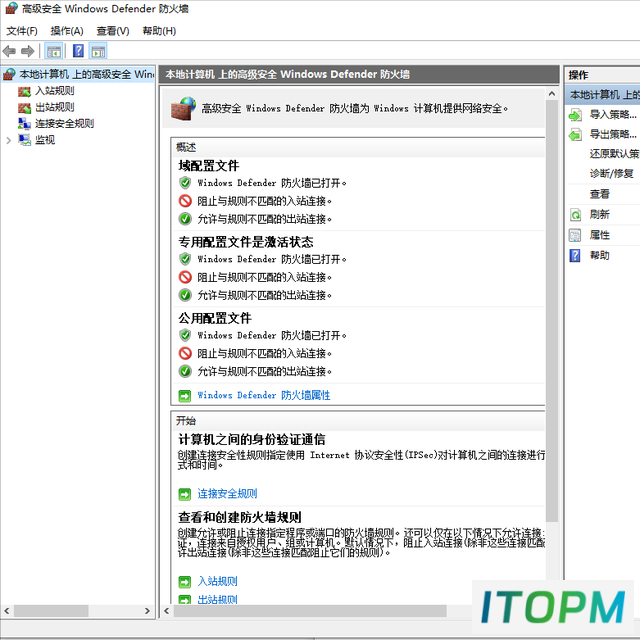Click the center pane vertical scrollbar thumb

552,311
